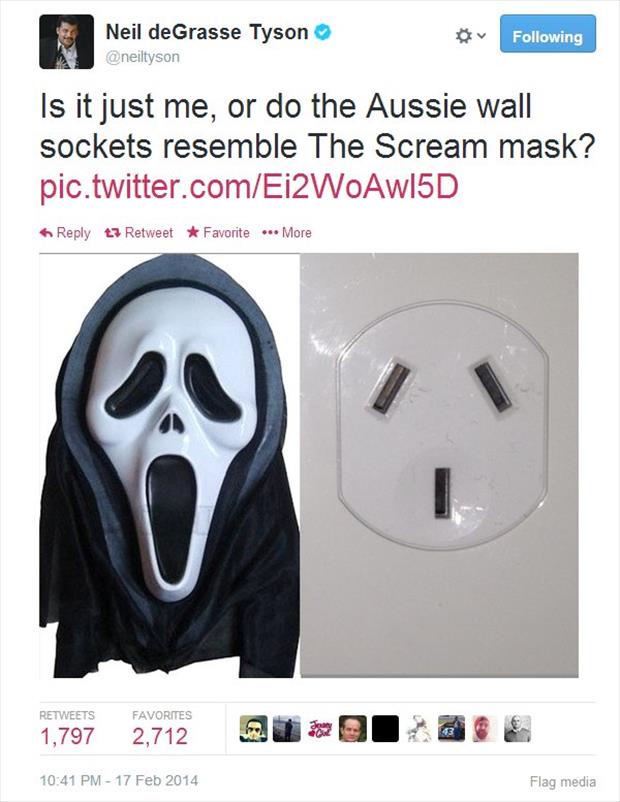Click the blue verified badge

pyautogui.click(x=322, y=32)
